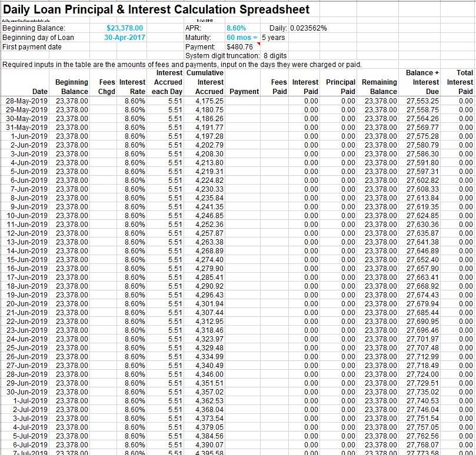The image size is (476, 455).
Task: Click balance plus interest value 27,597.31
Action: coord(423,172)
